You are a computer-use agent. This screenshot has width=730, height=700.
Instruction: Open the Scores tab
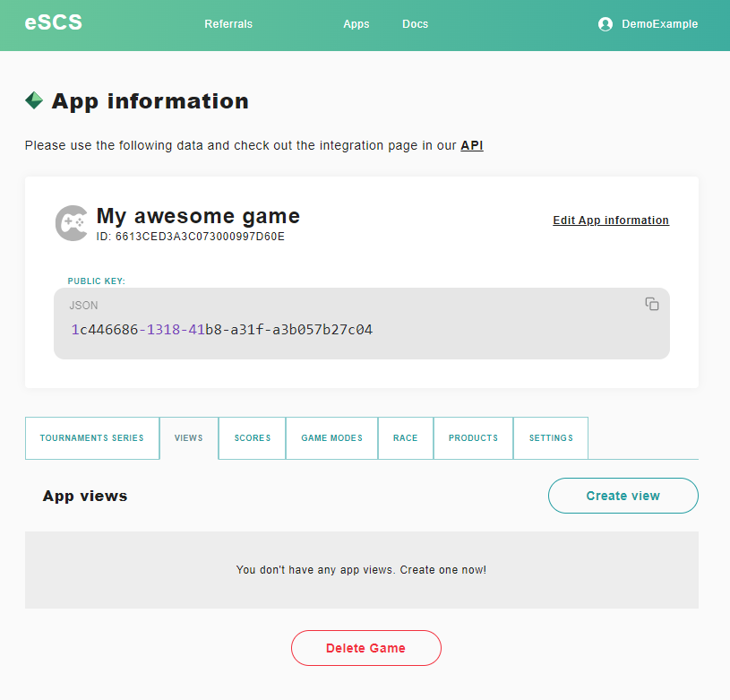point(253,438)
